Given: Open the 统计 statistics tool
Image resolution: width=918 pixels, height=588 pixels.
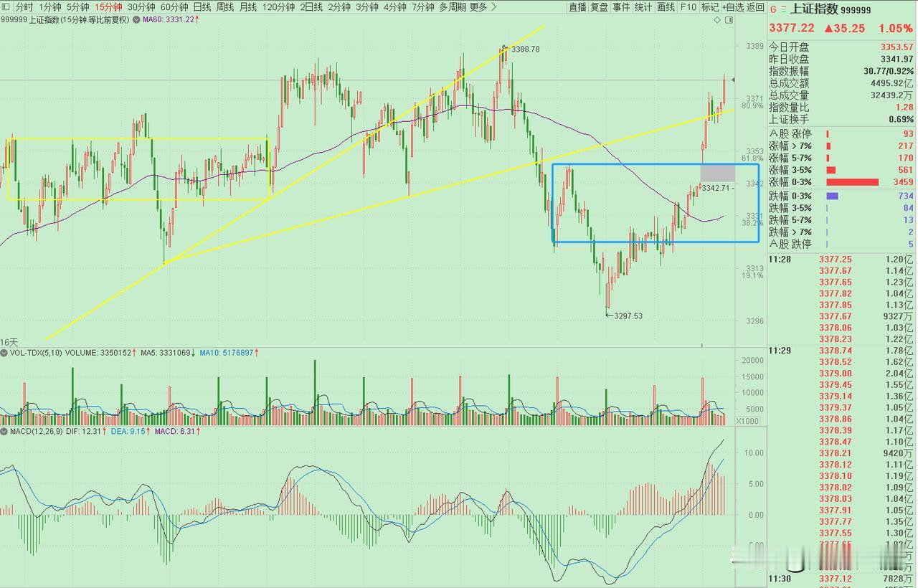Looking at the screenshot, I should (x=644, y=7).
